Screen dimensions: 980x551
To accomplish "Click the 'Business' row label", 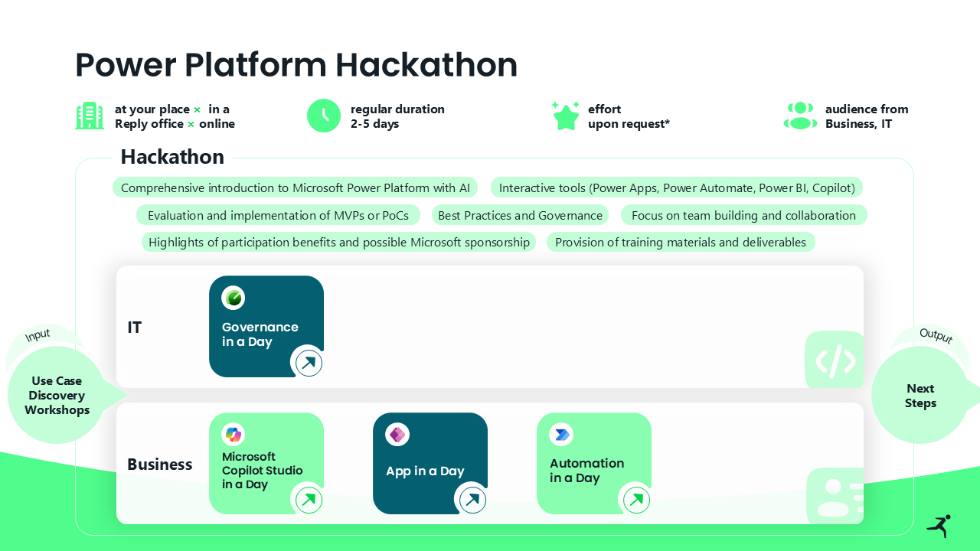I will [160, 465].
